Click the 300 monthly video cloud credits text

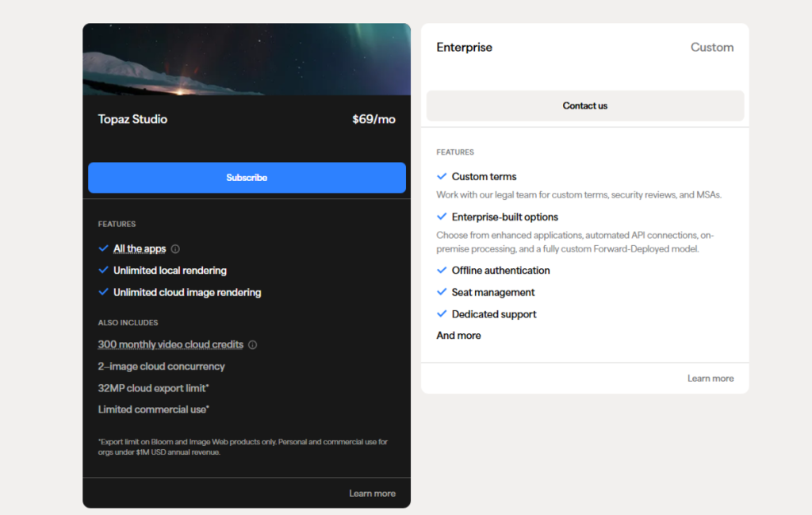171,344
